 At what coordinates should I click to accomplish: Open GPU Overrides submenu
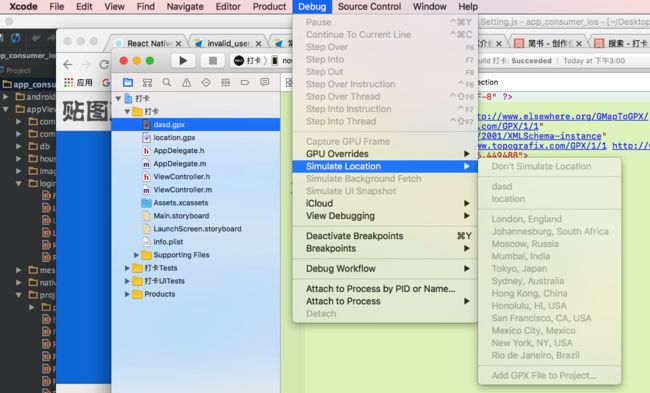point(385,154)
